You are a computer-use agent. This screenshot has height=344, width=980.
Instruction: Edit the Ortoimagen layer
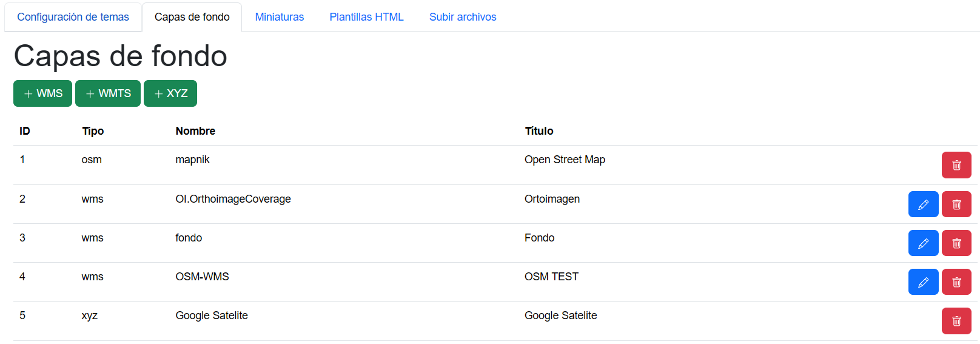pos(923,204)
